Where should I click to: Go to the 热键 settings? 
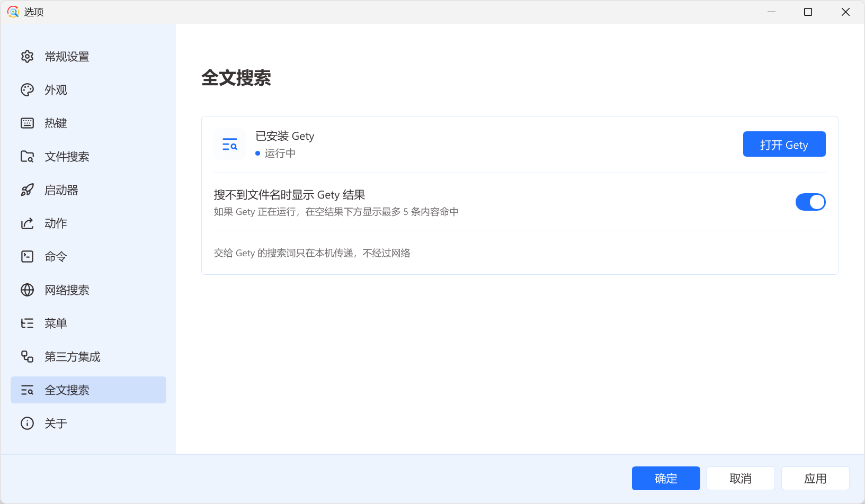click(88, 123)
